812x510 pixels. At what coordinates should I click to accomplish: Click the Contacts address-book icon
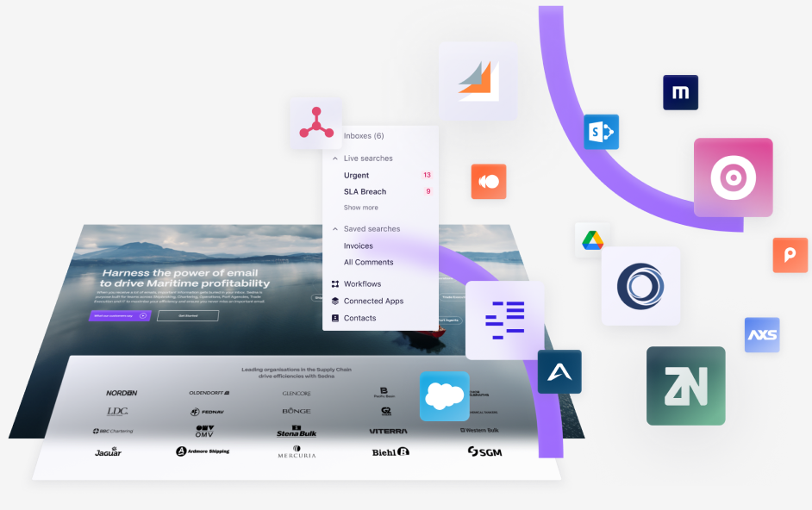[335, 318]
